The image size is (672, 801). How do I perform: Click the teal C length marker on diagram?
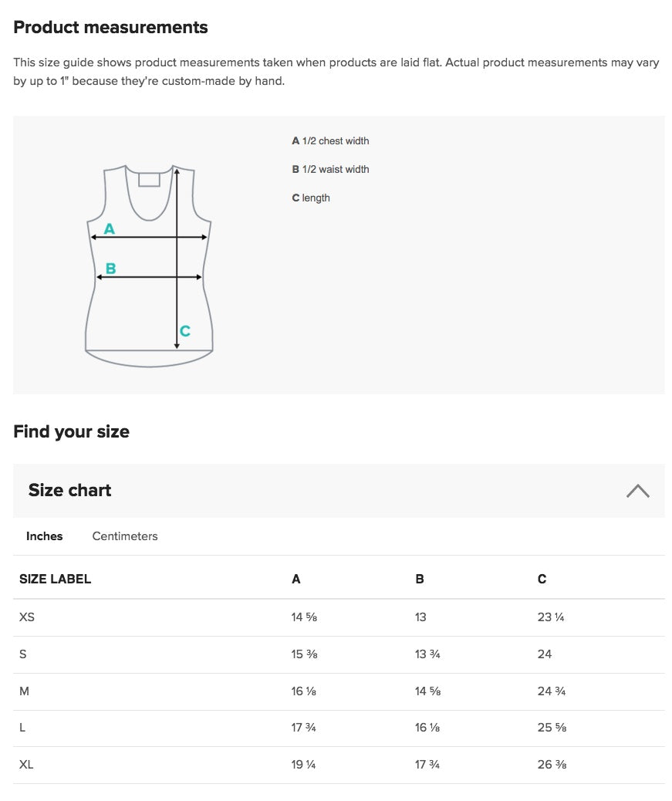185,331
